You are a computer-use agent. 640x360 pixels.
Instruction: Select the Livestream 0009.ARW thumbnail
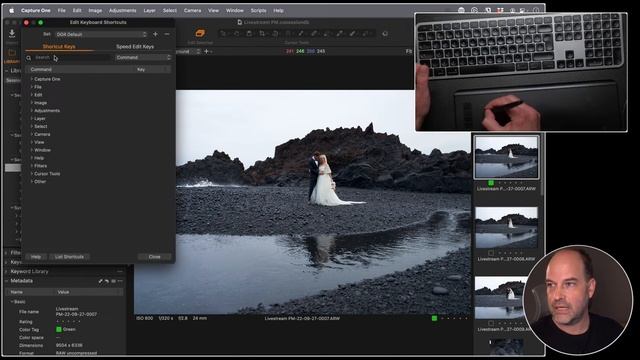(500, 298)
